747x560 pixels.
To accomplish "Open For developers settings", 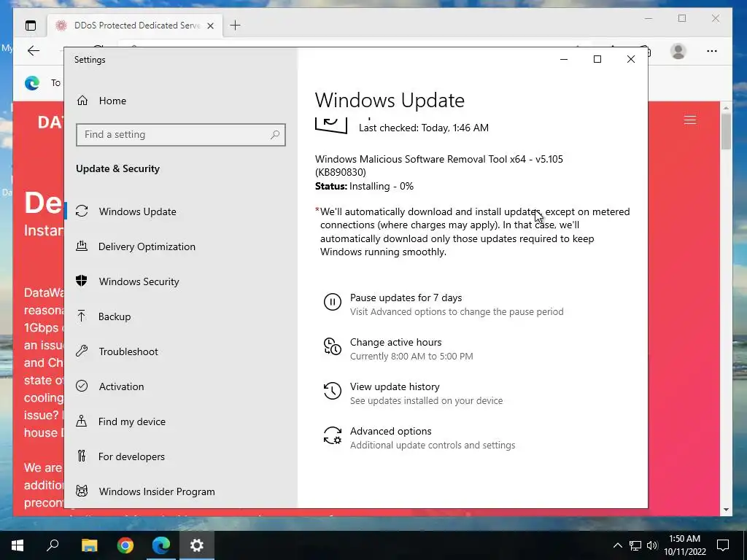I will [131, 456].
